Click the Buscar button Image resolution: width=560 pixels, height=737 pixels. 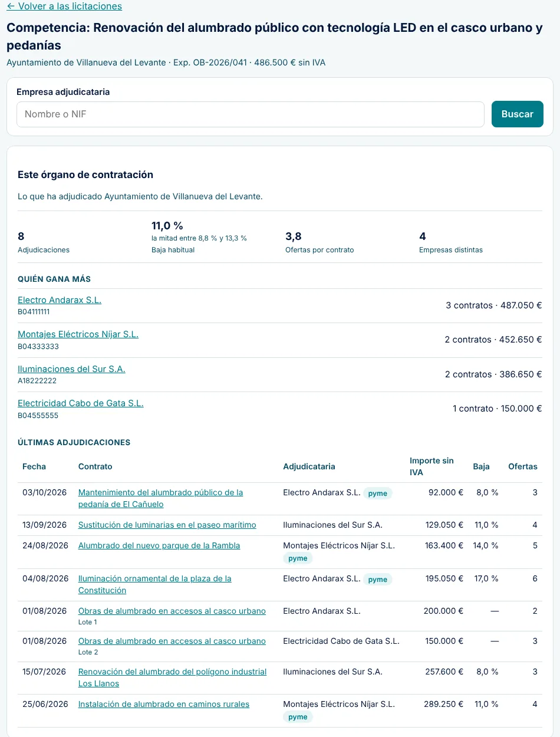click(518, 114)
